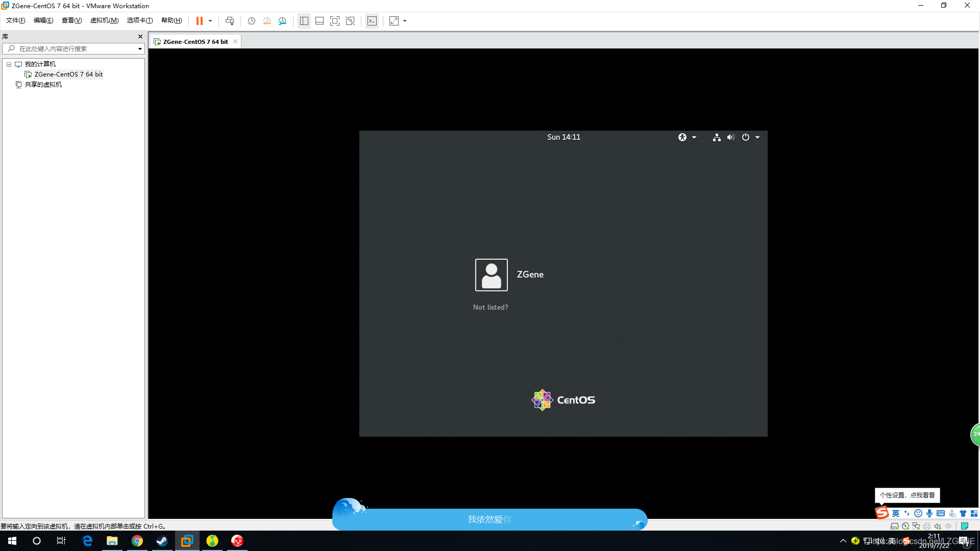Select 我的计算机 in the library tree
This screenshot has height=551, width=980.
coord(40,64)
